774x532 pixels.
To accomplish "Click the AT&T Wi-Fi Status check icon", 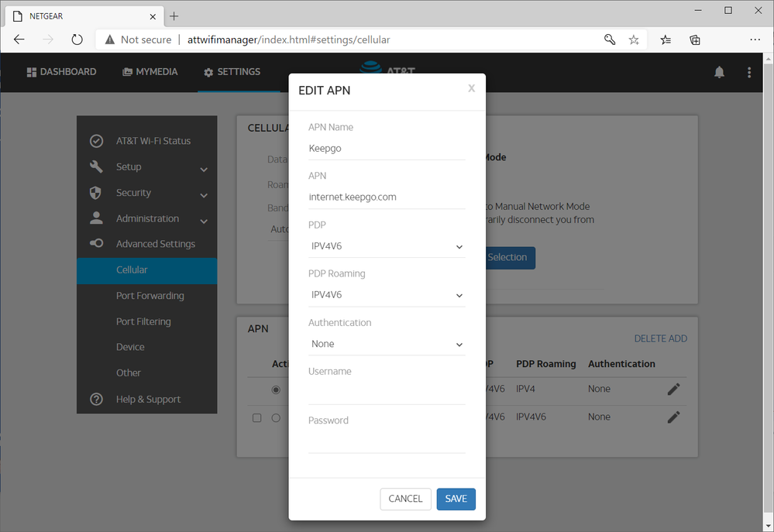I will tap(96, 141).
